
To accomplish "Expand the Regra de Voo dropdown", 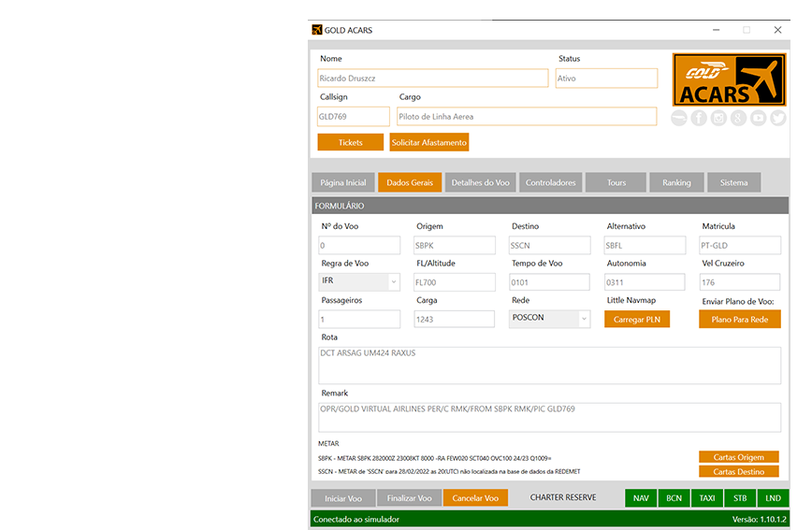I will (393, 281).
